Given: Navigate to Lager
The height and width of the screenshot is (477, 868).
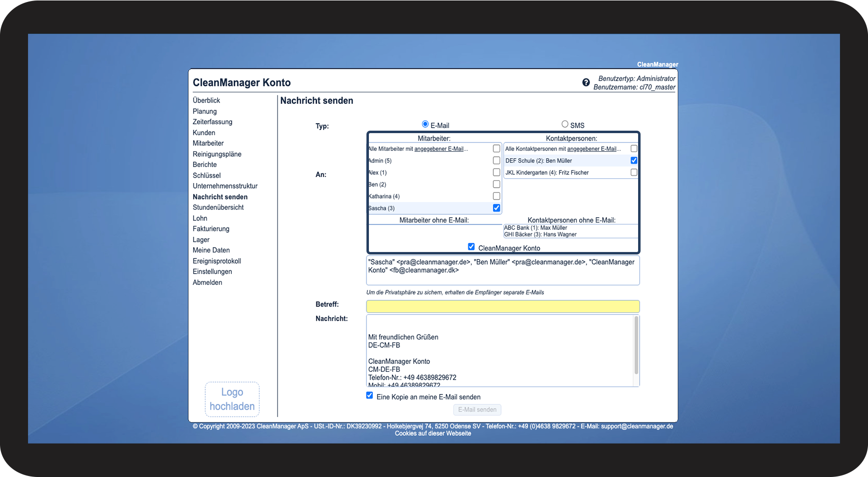Looking at the screenshot, I should 201,240.
